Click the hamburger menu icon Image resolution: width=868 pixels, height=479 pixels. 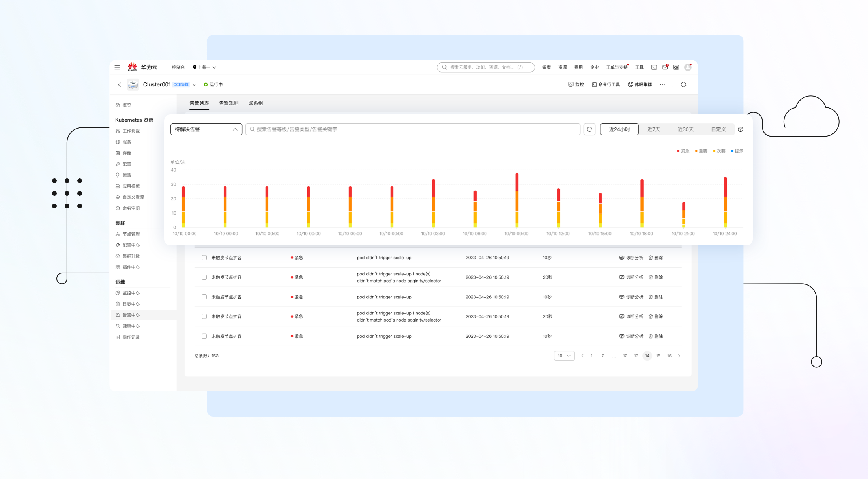[x=117, y=67]
